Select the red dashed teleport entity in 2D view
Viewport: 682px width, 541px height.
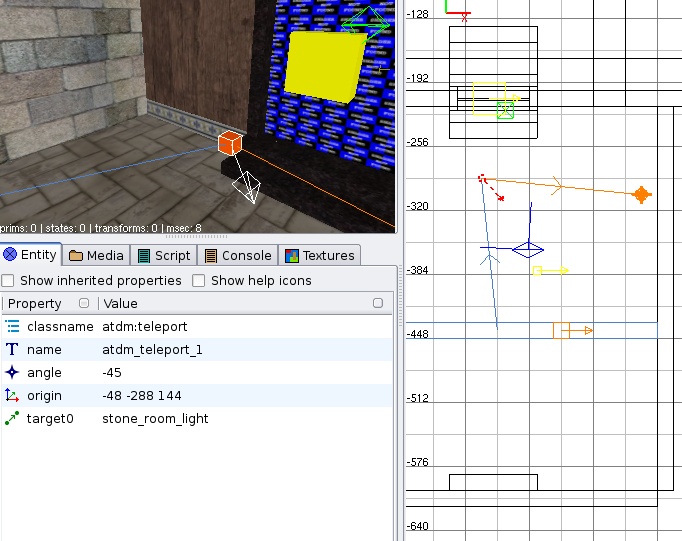481,178
